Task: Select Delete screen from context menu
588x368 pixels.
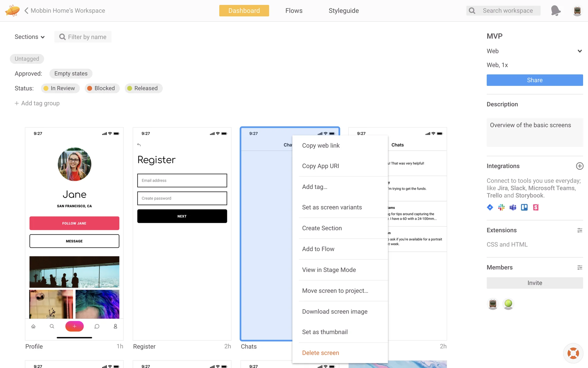Action: pyautogui.click(x=320, y=353)
